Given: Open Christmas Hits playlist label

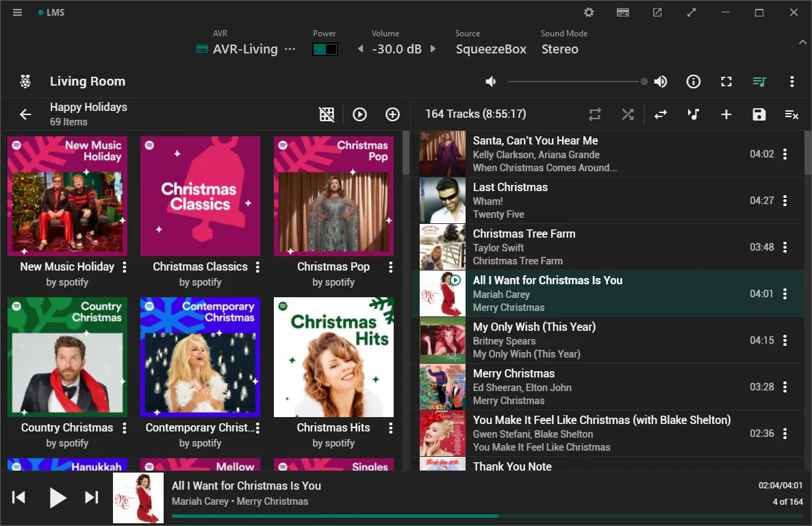Looking at the screenshot, I should 333,427.
